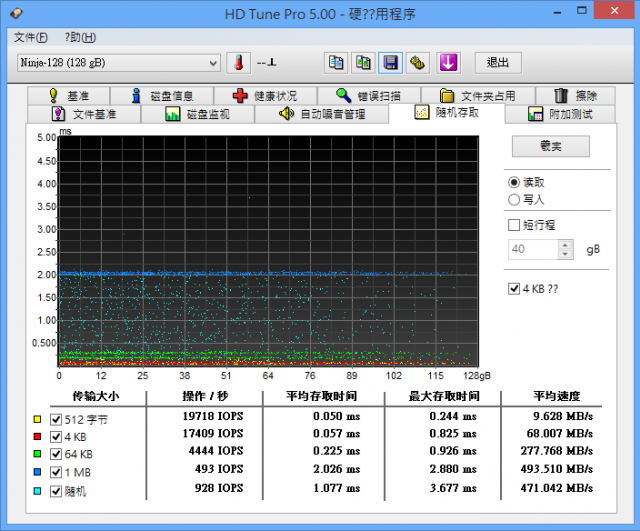Click the 17409 IOPS value
Viewport: 640px width, 531px height.
213,433
